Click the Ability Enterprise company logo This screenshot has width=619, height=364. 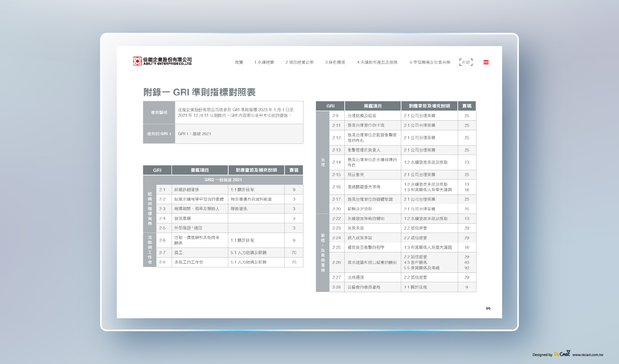(162, 61)
